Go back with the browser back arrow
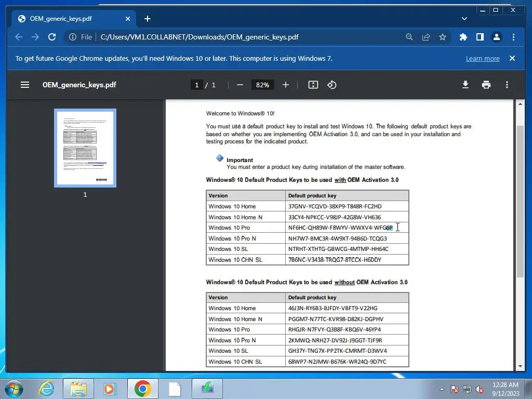The height and width of the screenshot is (399, 532). [x=19, y=37]
